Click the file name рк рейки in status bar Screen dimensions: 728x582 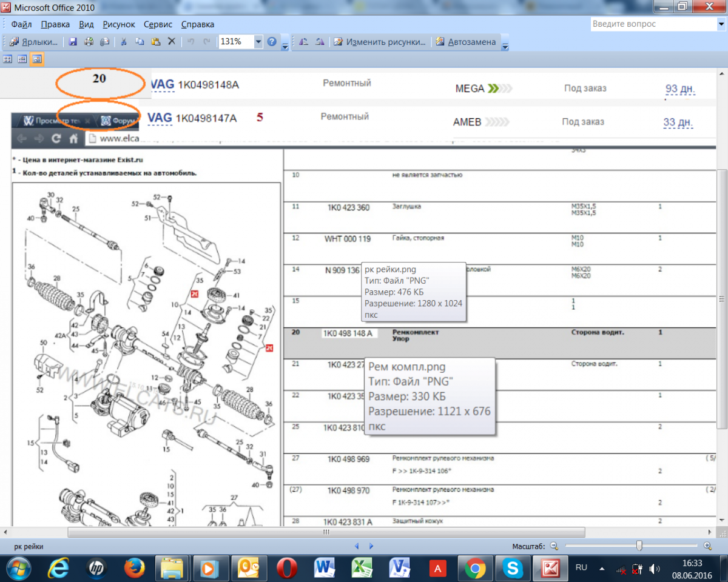tap(29, 546)
